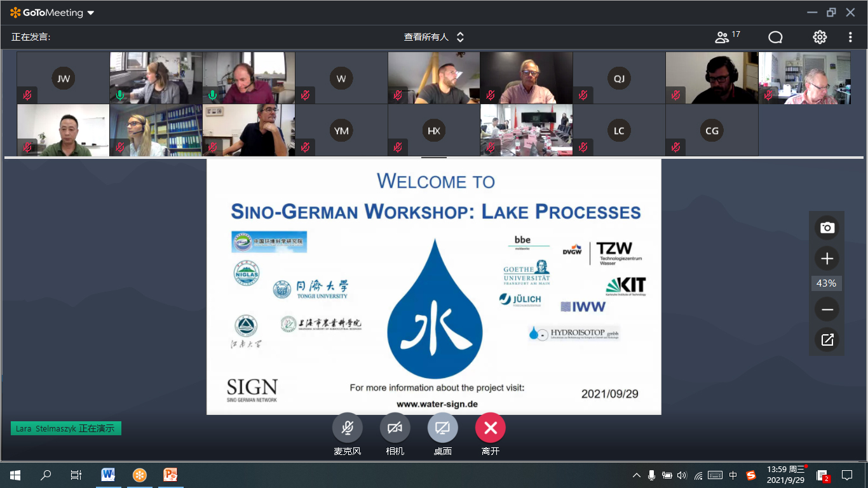Click muted mic icon on YM tile
This screenshot has height=488, width=868.
pos(306,147)
